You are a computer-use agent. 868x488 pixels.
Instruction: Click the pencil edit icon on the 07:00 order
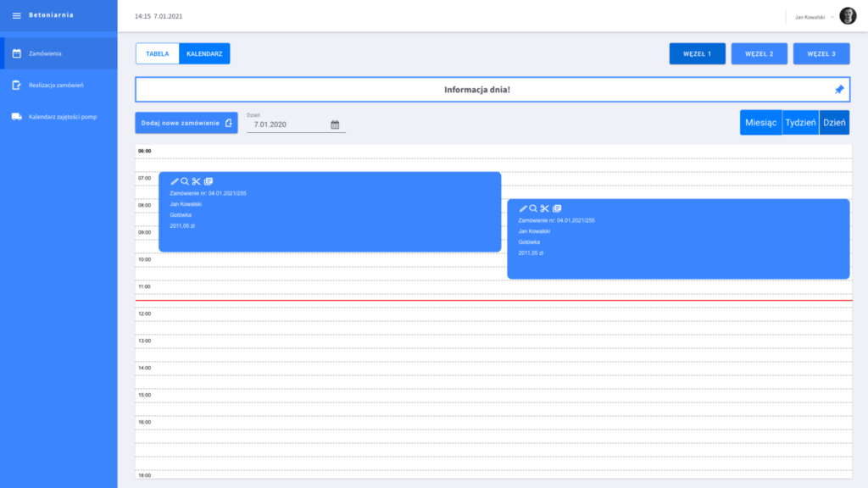175,181
